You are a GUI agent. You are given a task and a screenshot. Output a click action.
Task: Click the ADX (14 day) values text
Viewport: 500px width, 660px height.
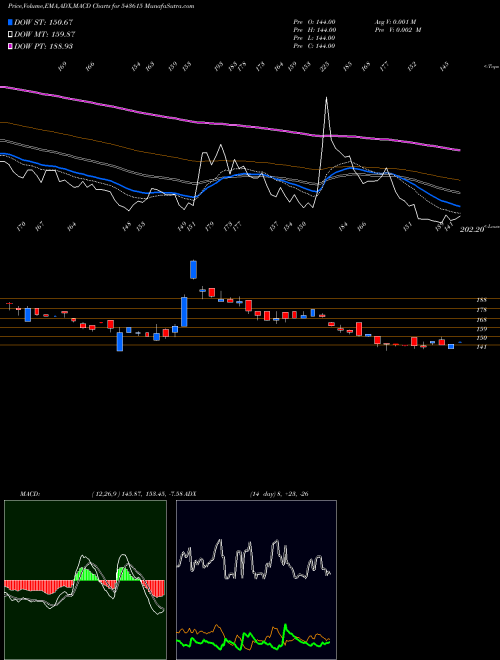coord(279,494)
